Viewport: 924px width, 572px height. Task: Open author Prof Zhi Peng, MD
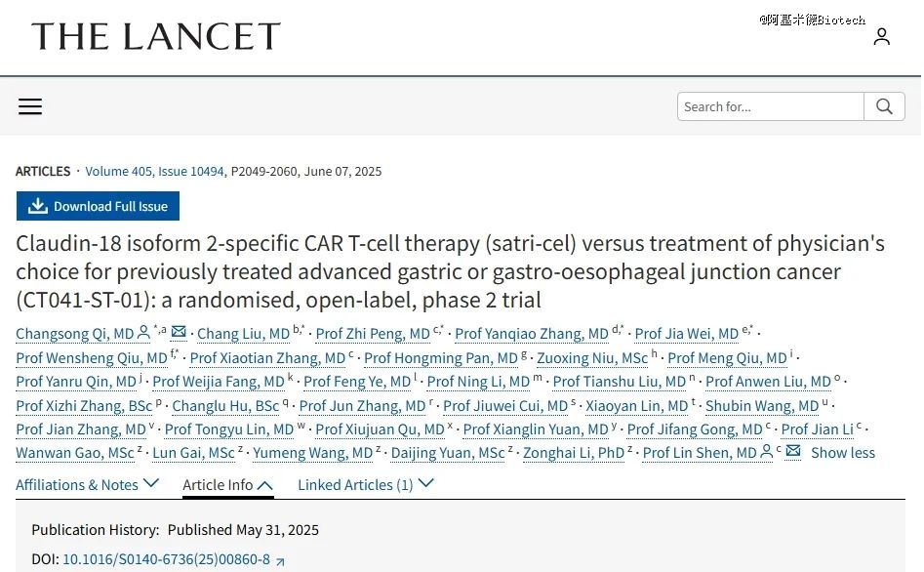pos(373,334)
